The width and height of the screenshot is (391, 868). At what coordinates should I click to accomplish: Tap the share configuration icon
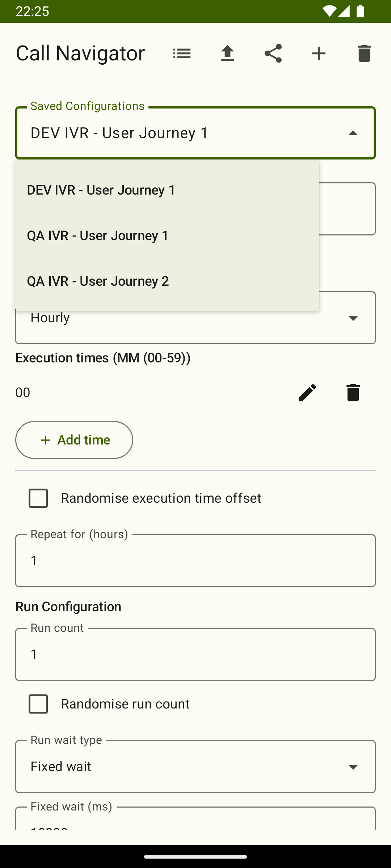tap(273, 53)
